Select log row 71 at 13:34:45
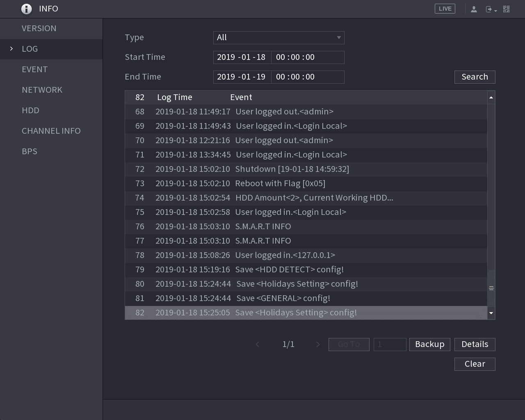The image size is (525, 420). [306, 155]
